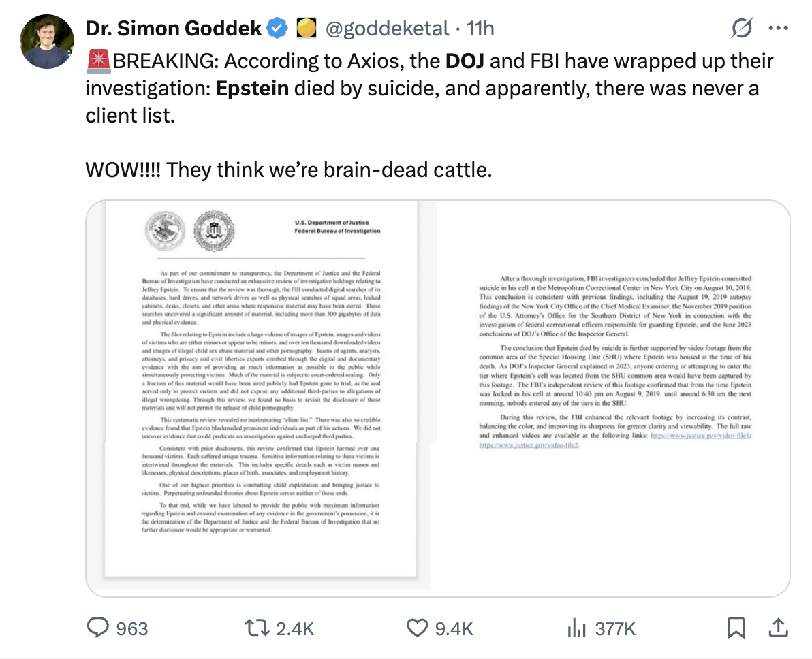Toggle repost using the arrows icon

click(257, 628)
